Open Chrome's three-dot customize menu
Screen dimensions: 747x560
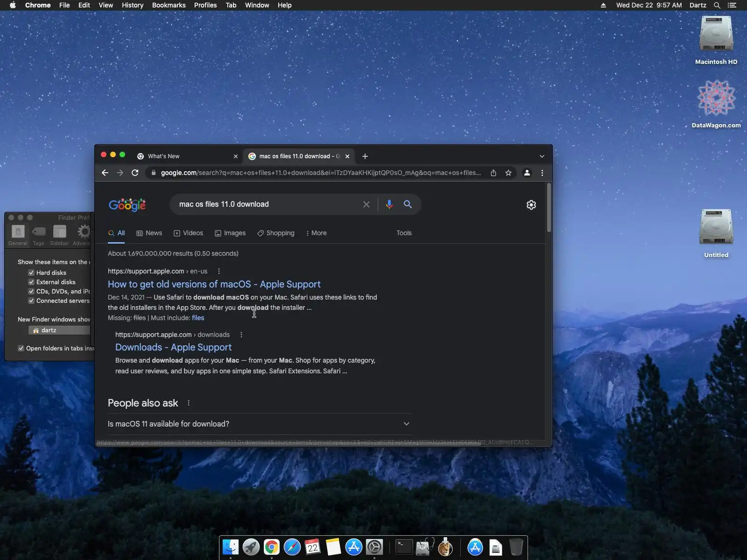[x=542, y=173]
